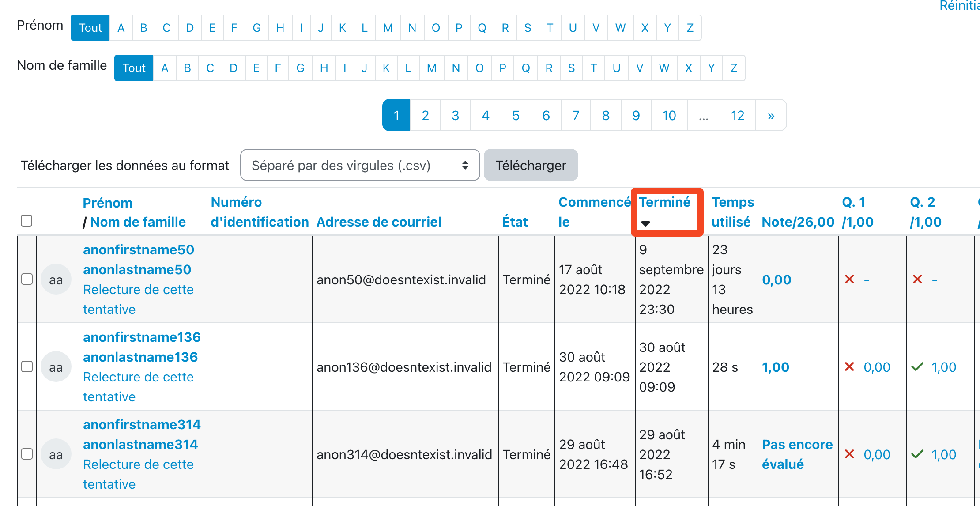Click the green check in anon136's Q. 2 cell
Screen dimensions: 980x506
click(x=917, y=367)
